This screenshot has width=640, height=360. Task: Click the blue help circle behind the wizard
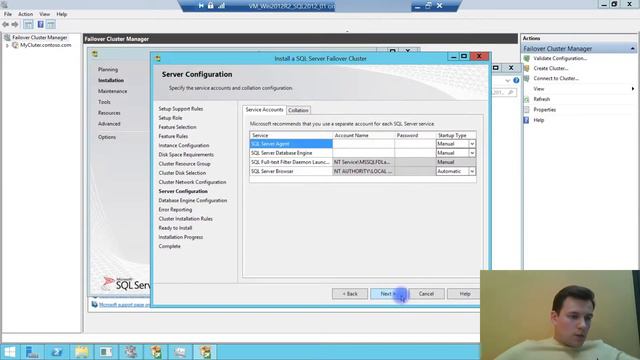(516, 80)
